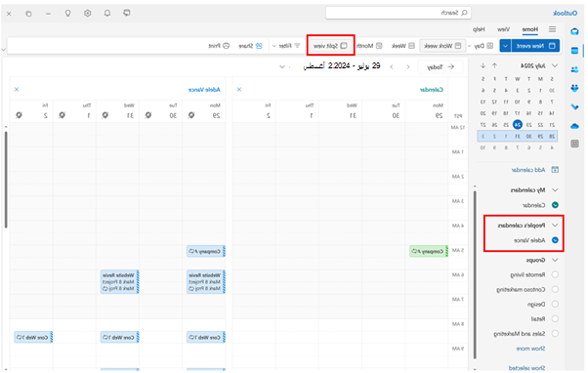Open the Filter dropdown

[286, 46]
